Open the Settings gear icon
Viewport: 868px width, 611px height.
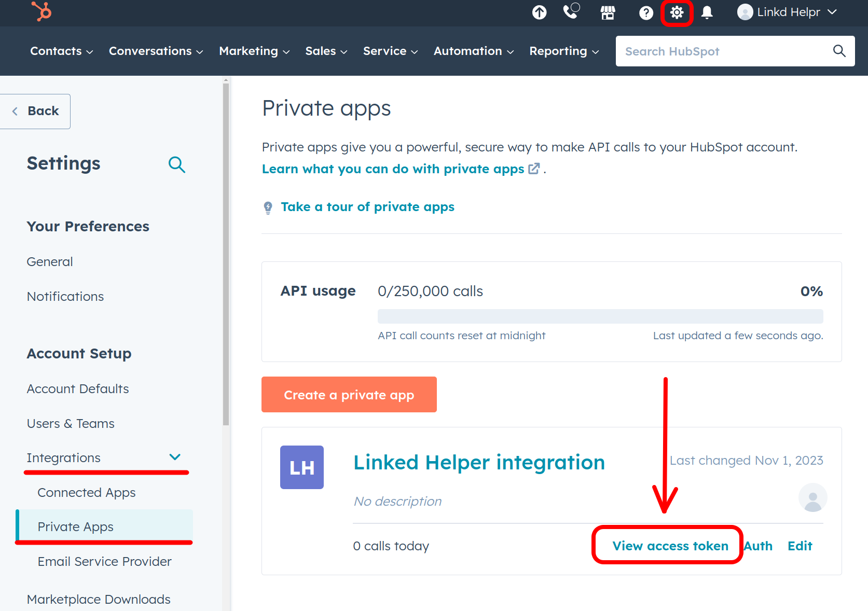(677, 12)
